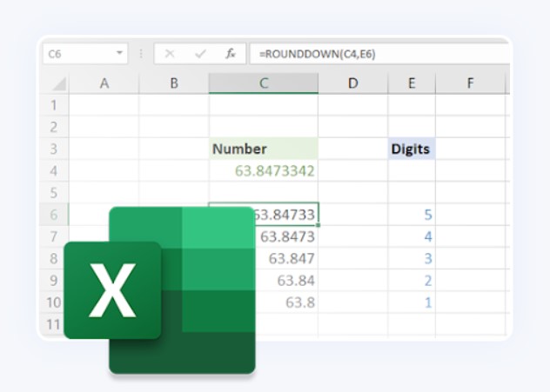Click the Enter checkmark icon in formula bar
The width and height of the screenshot is (550, 392).
tap(200, 54)
